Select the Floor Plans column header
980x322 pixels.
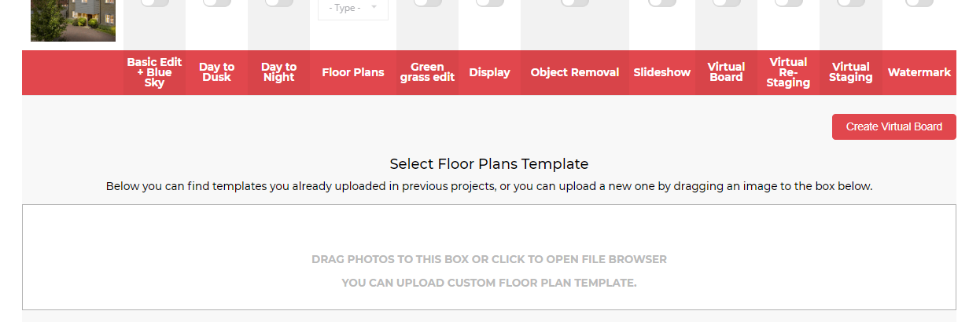(353, 72)
